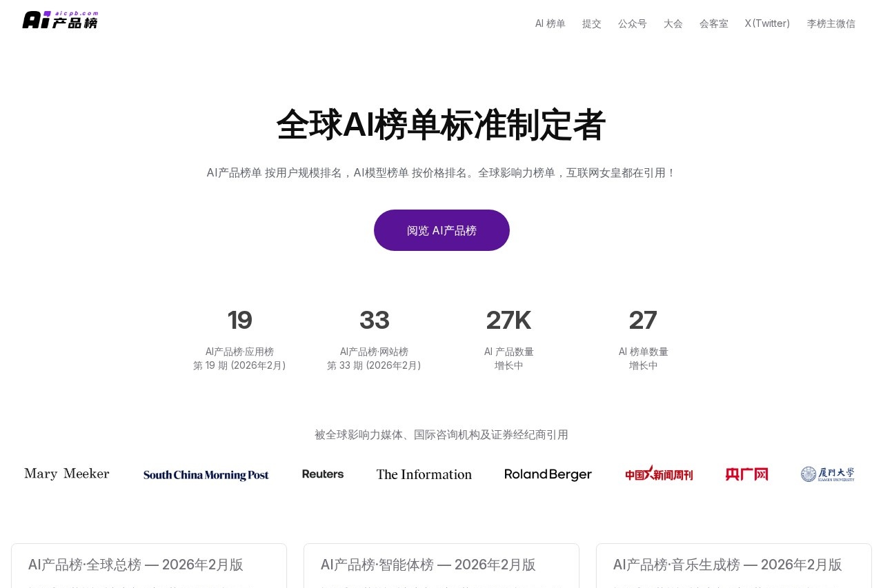Screen dimensions: 883x588
Task: Select The Information logo
Action: (424, 474)
